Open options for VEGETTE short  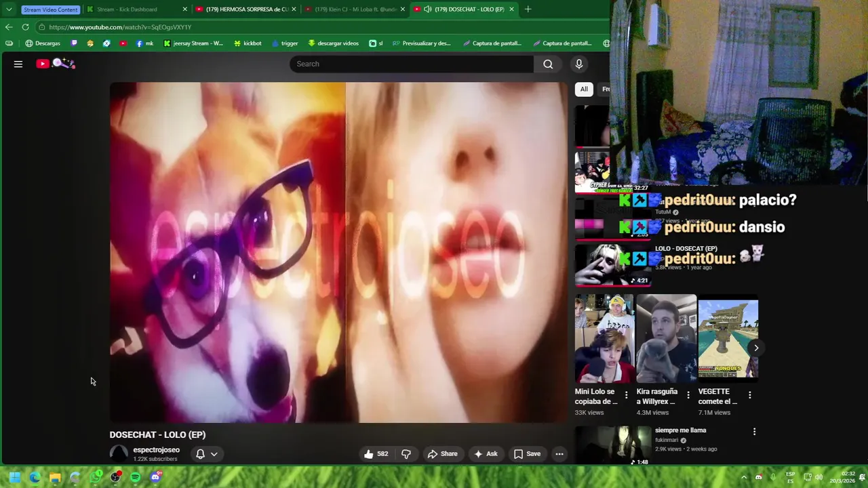(749, 394)
